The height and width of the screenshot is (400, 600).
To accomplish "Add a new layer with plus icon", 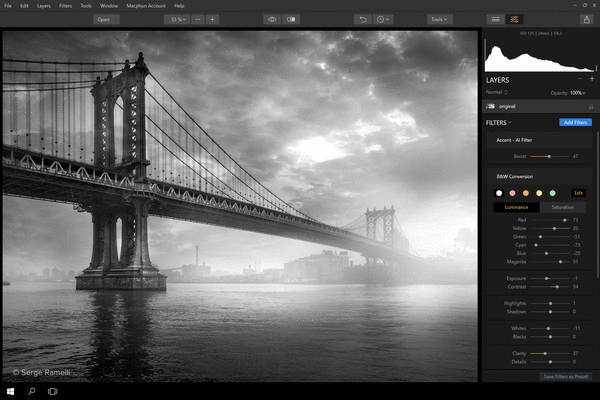I will click(591, 79).
